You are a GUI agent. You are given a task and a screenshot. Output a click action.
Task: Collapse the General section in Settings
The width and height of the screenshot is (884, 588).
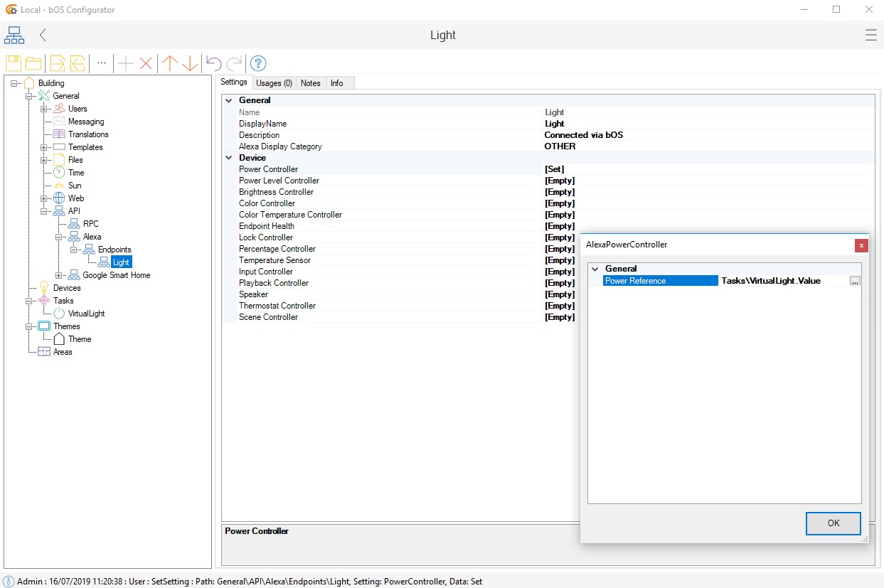coord(229,100)
